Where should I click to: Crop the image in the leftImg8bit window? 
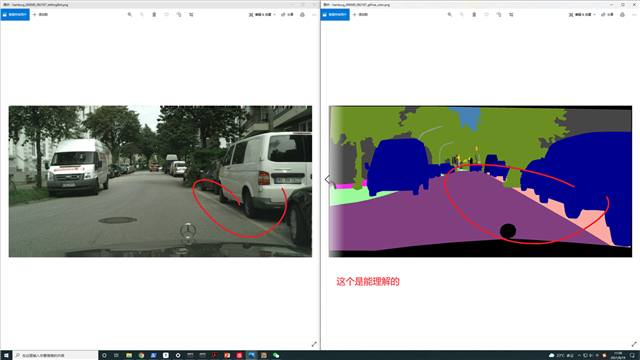pyautogui.click(x=191, y=15)
